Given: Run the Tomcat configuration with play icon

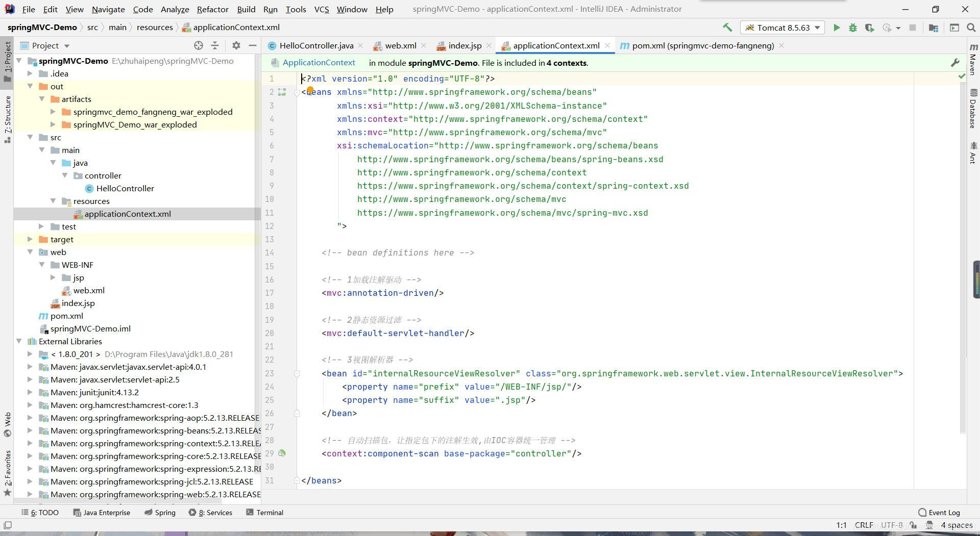Looking at the screenshot, I should [x=836, y=28].
